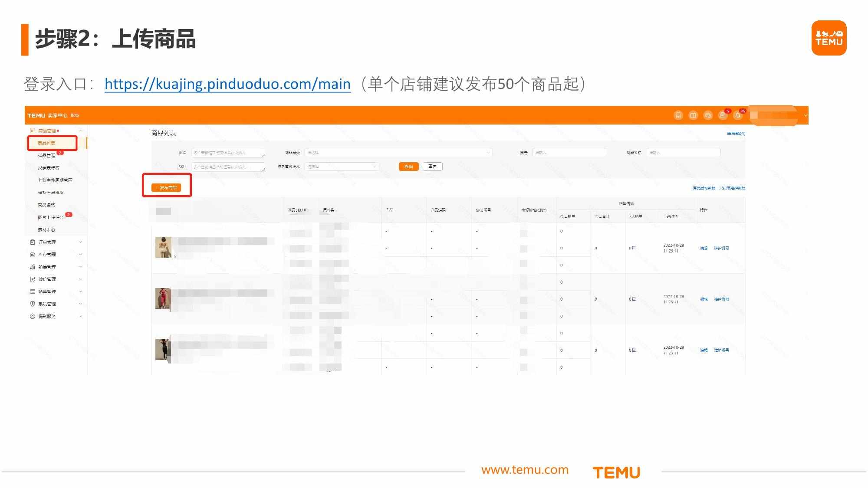Open the black outfit product thumbnail
The height and width of the screenshot is (488, 868).
pos(163,350)
